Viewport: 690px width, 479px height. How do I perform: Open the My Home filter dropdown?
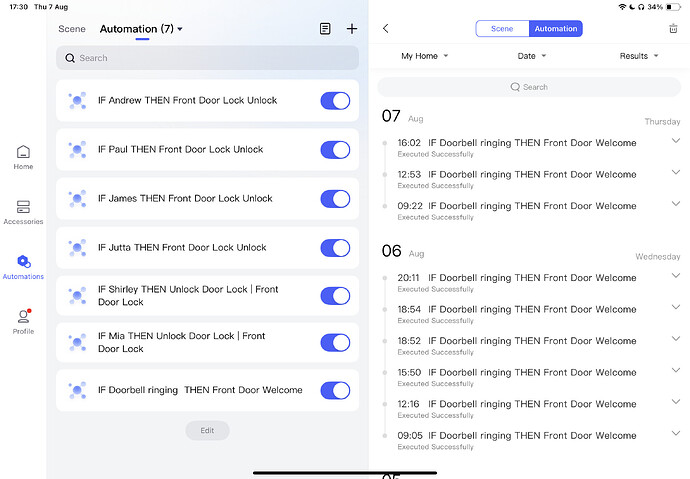425,56
